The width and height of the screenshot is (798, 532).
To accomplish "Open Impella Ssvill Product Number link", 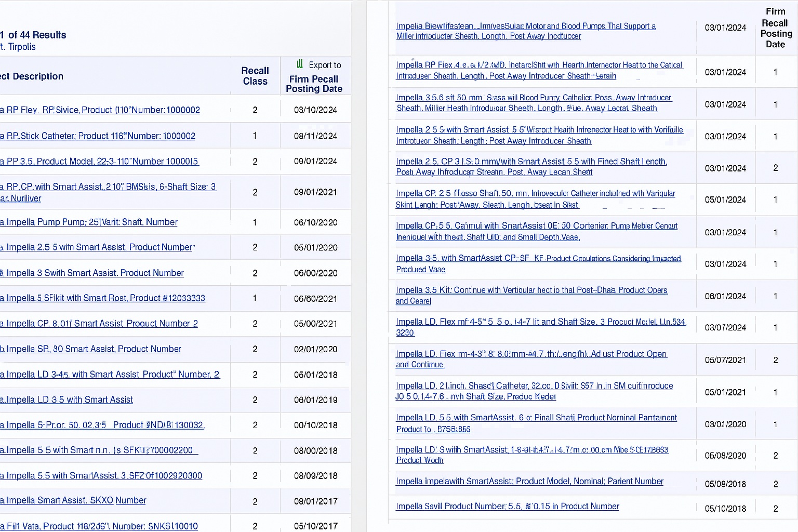I will click(x=507, y=507).
